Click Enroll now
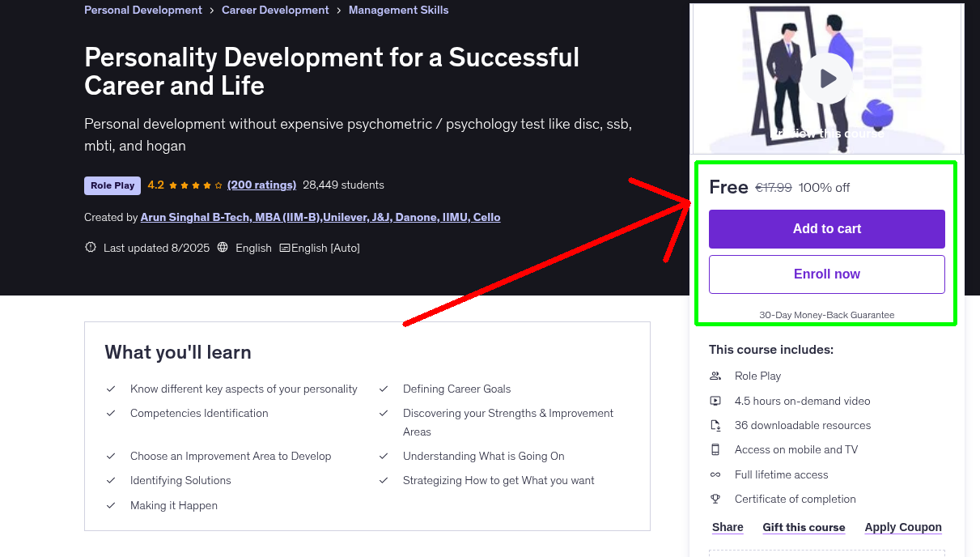Screen dimensions: 980x557 (826, 274)
